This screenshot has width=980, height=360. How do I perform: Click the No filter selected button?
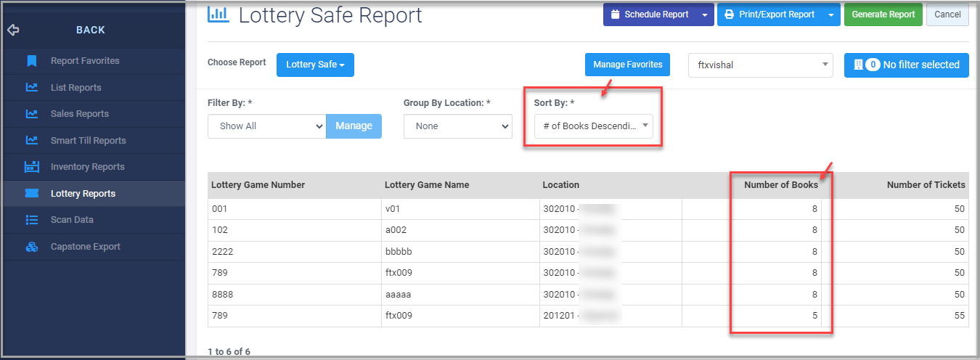coord(906,65)
